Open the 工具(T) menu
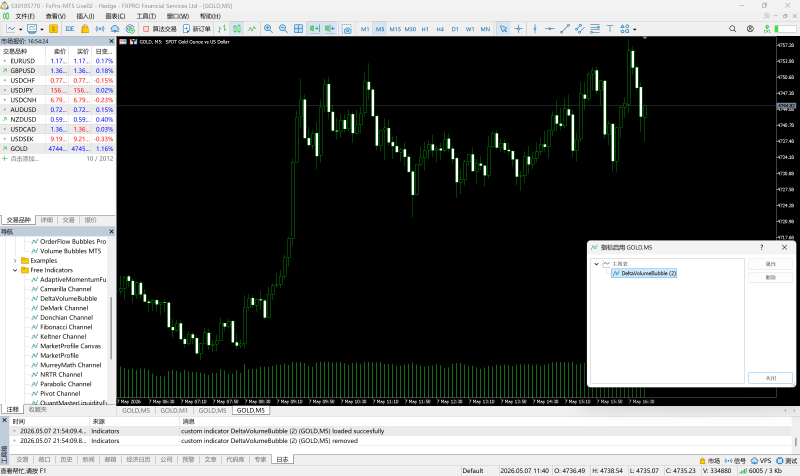This screenshot has height=476, width=800. pos(146,16)
